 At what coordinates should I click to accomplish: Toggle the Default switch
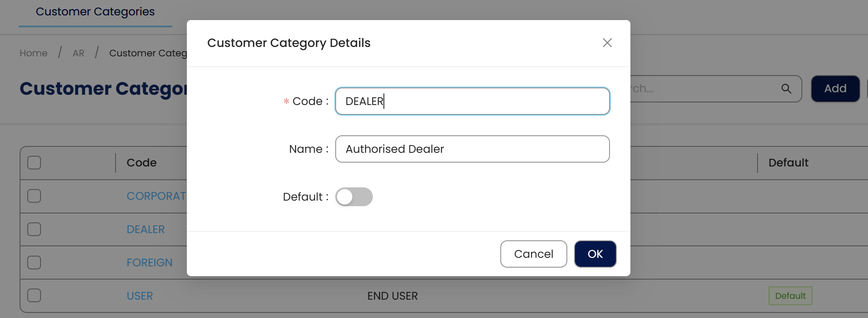(354, 197)
